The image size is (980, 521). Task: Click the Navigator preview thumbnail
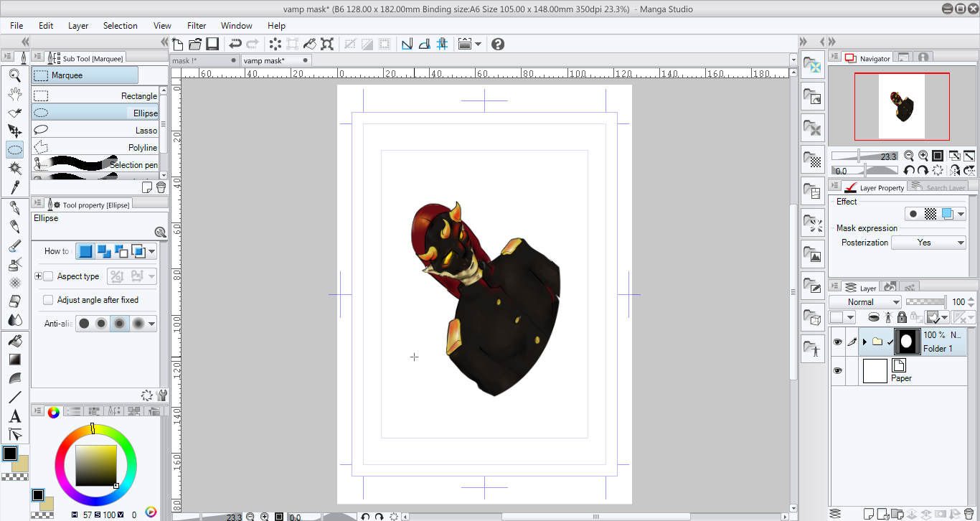coord(902,106)
